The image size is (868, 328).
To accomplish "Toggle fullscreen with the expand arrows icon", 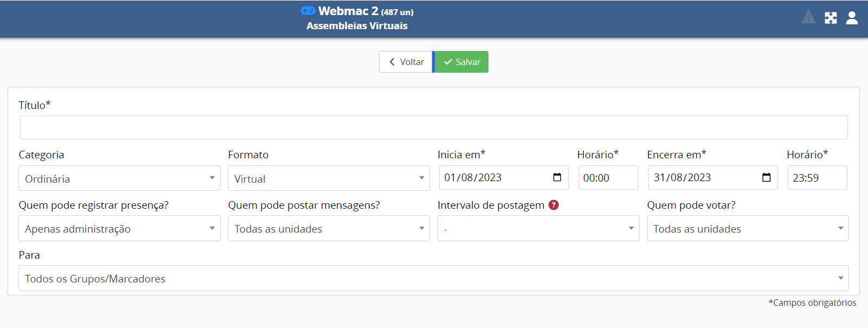I will pyautogui.click(x=831, y=18).
